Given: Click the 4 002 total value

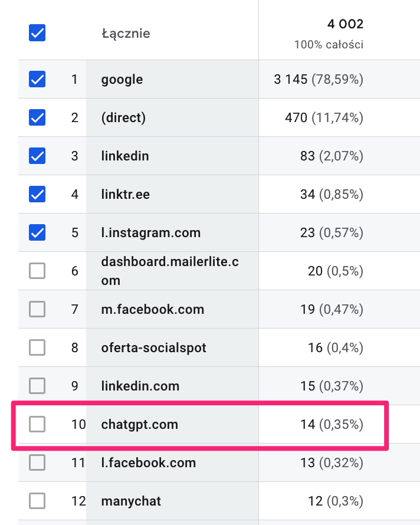Looking at the screenshot, I should pyautogui.click(x=345, y=24).
